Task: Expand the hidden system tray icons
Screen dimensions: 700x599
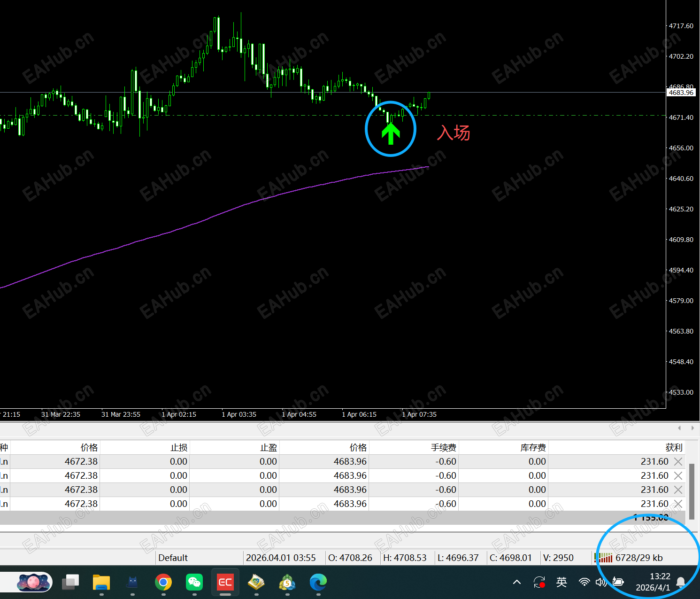Action: 517,583
